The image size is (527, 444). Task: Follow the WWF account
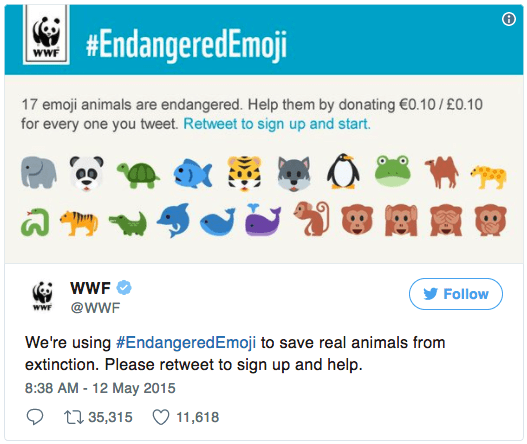456,294
